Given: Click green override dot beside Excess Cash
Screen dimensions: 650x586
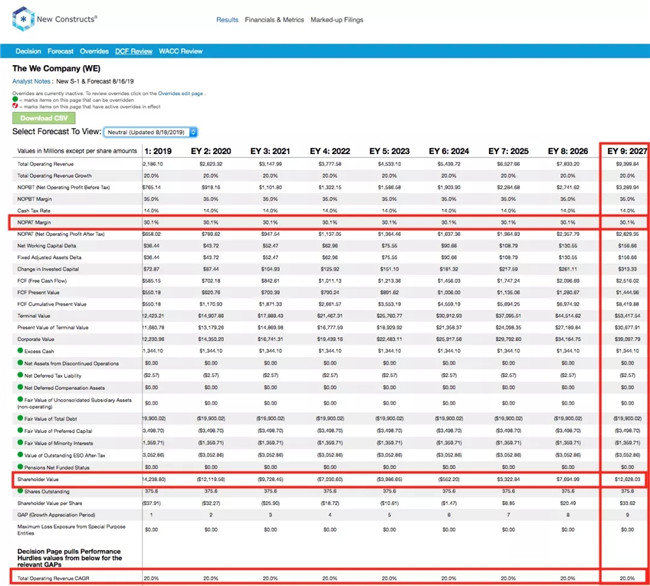Looking at the screenshot, I should click(20, 350).
